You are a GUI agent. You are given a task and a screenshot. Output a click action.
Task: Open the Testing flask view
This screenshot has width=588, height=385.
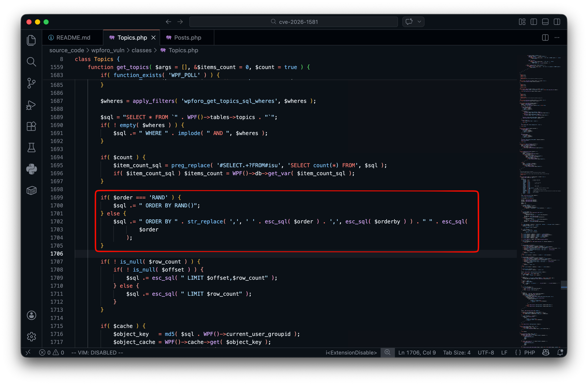pos(32,147)
